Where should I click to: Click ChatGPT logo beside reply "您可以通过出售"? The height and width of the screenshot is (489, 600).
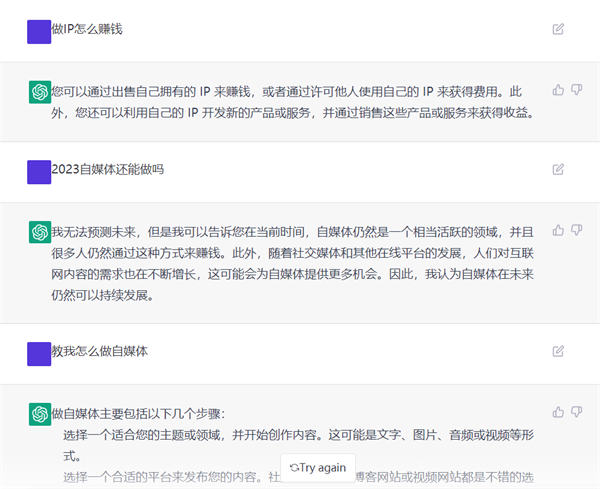[40, 92]
